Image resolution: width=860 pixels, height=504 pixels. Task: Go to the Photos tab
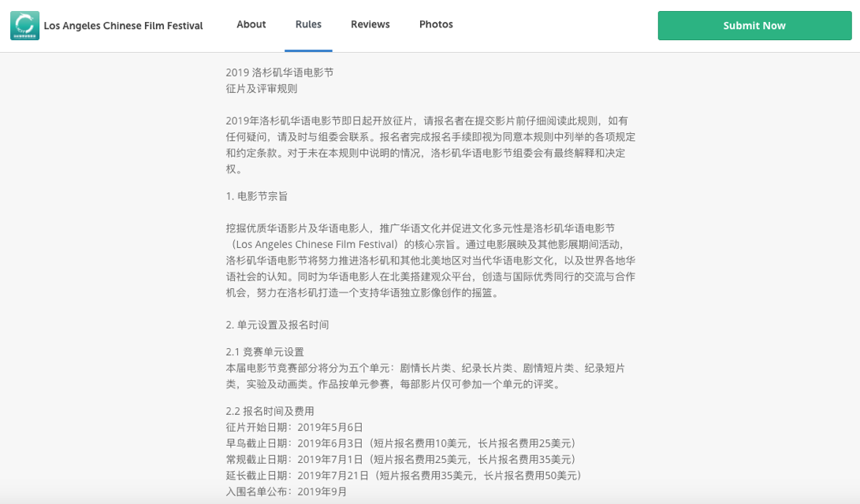436,24
